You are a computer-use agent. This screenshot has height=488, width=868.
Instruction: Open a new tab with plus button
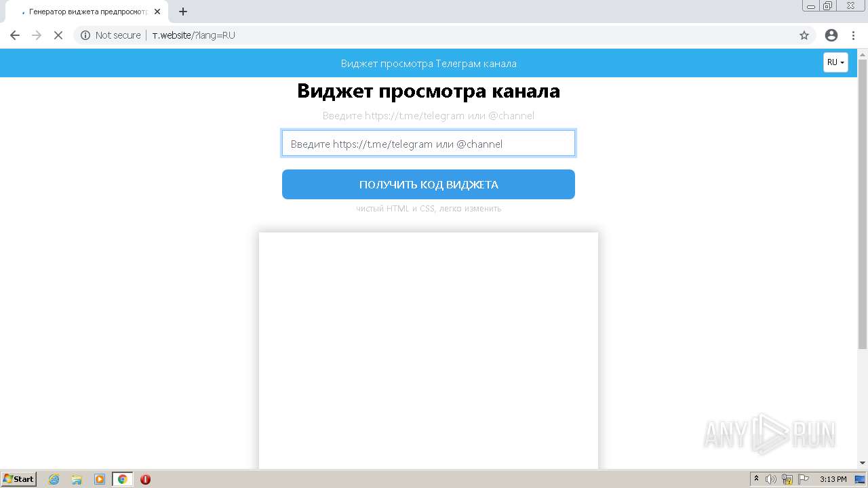[183, 12]
